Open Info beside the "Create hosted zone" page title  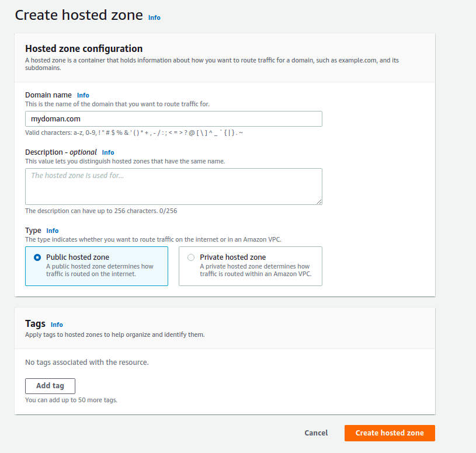[x=154, y=18]
